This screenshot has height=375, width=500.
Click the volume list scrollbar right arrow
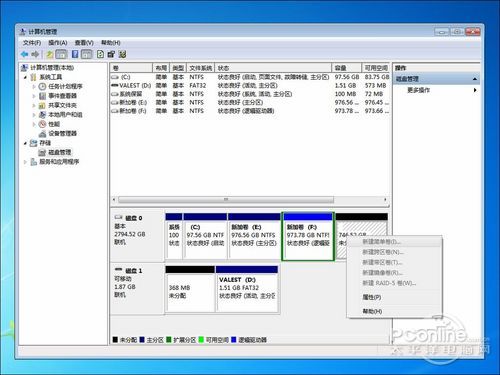coord(385,200)
